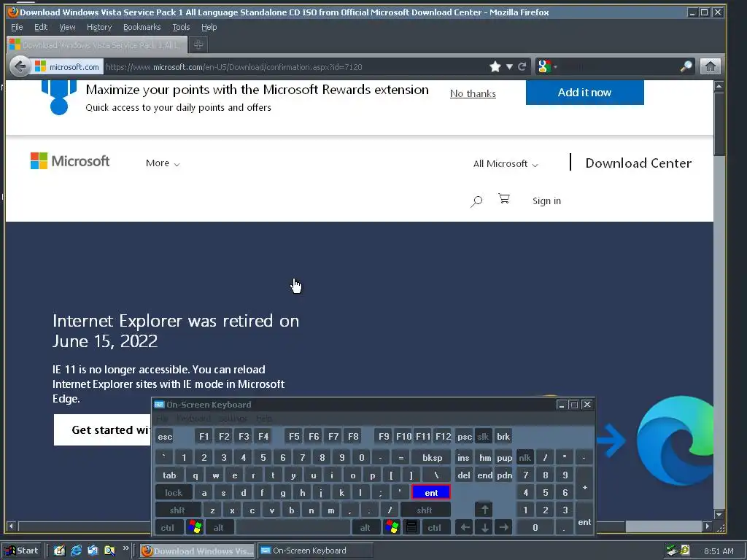Image resolution: width=747 pixels, height=560 pixels.
Task: Toggle the slk scroll lock key
Action: point(483,436)
